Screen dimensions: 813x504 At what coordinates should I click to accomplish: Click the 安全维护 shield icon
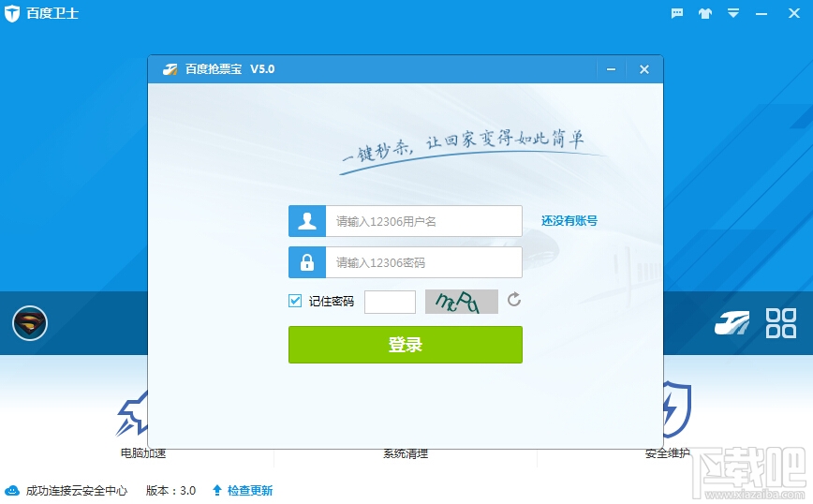pyautogui.click(x=677, y=409)
